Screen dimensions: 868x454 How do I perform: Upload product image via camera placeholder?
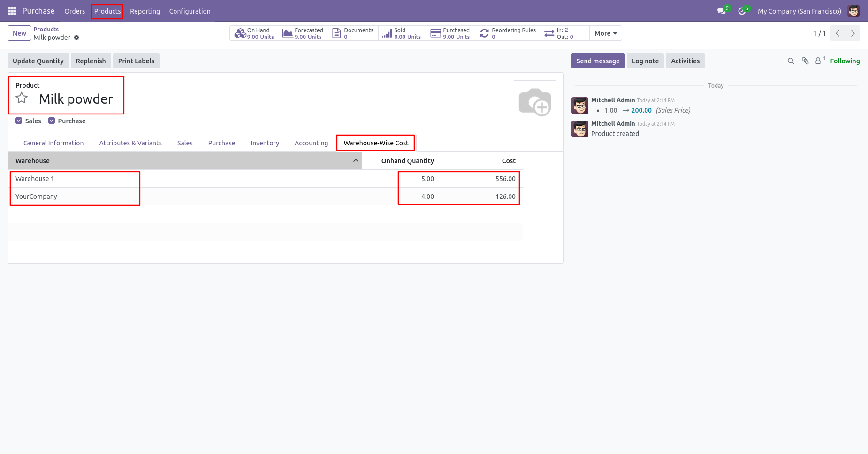point(535,101)
